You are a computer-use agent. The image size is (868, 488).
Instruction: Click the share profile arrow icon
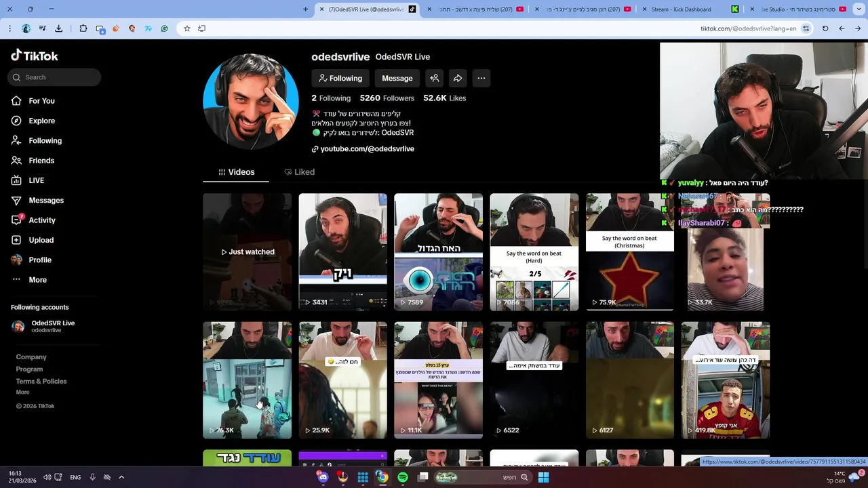pyautogui.click(x=458, y=78)
